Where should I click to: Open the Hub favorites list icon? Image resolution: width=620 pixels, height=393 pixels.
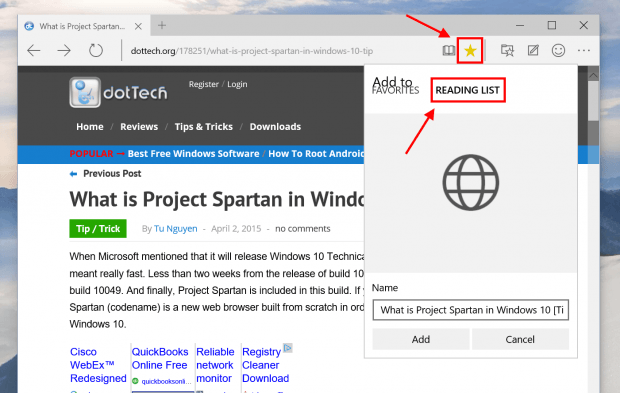[507, 51]
